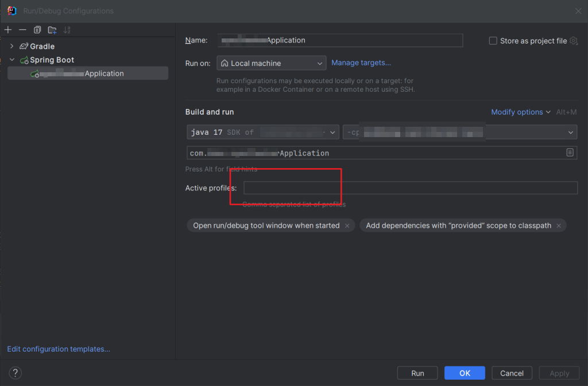
Task: Select the Application configuration under Spring Boot
Action: 86,73
